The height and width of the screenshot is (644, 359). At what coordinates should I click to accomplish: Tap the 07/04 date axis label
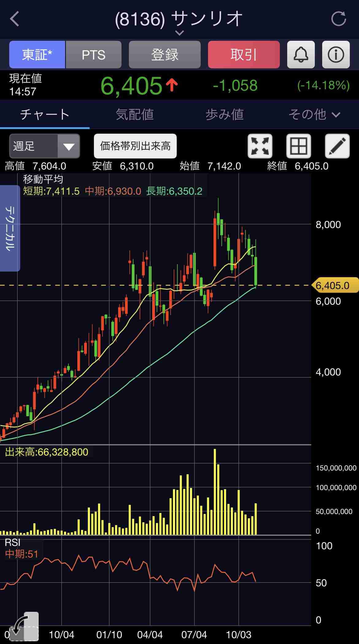pyautogui.click(x=194, y=634)
